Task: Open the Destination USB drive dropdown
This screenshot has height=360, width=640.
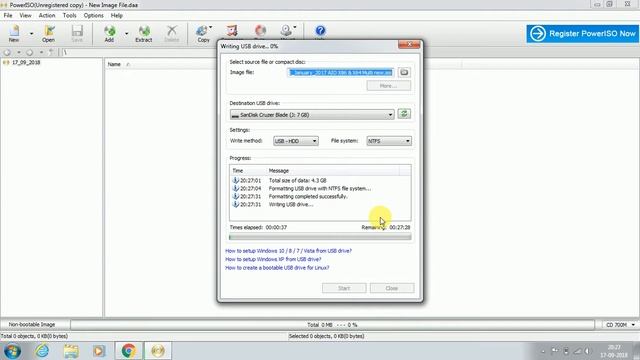Action: pos(312,115)
